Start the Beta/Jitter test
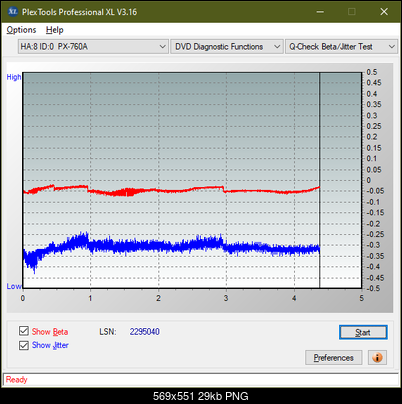 click(x=363, y=332)
